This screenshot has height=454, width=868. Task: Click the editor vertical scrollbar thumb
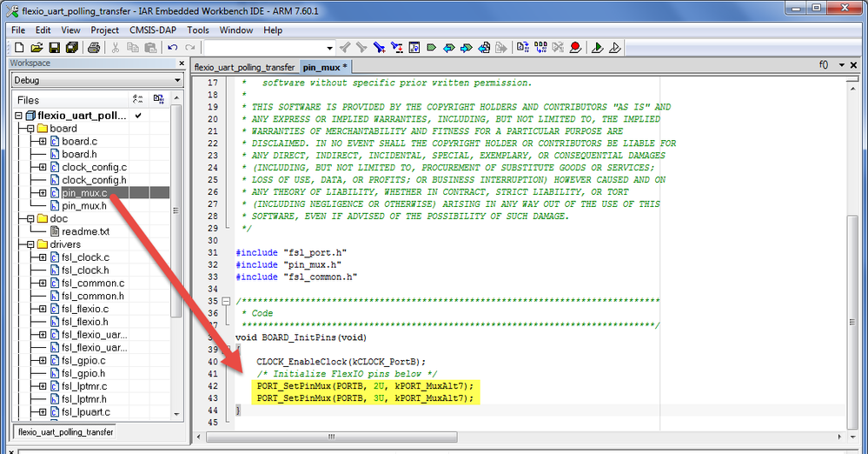point(853,322)
